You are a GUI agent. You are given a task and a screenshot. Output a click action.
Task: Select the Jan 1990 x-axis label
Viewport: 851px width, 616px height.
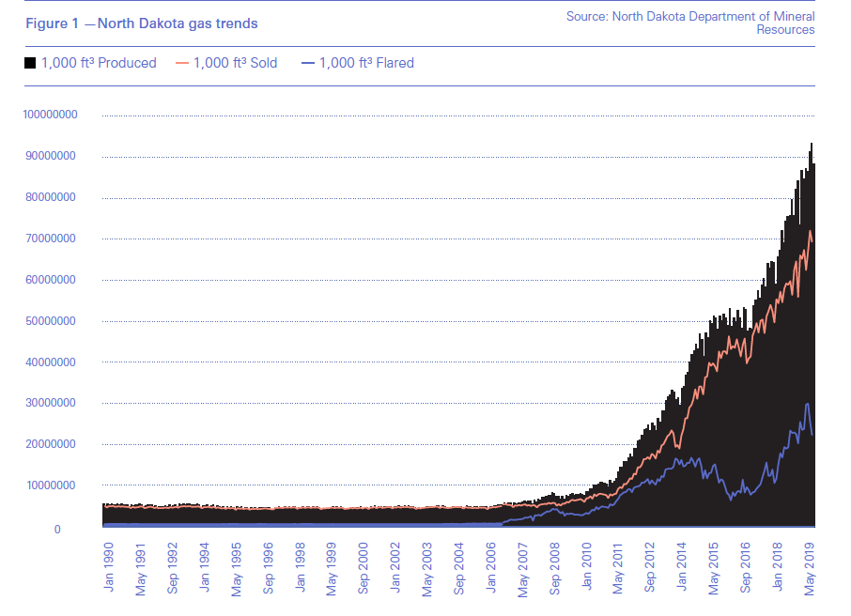coord(108,564)
